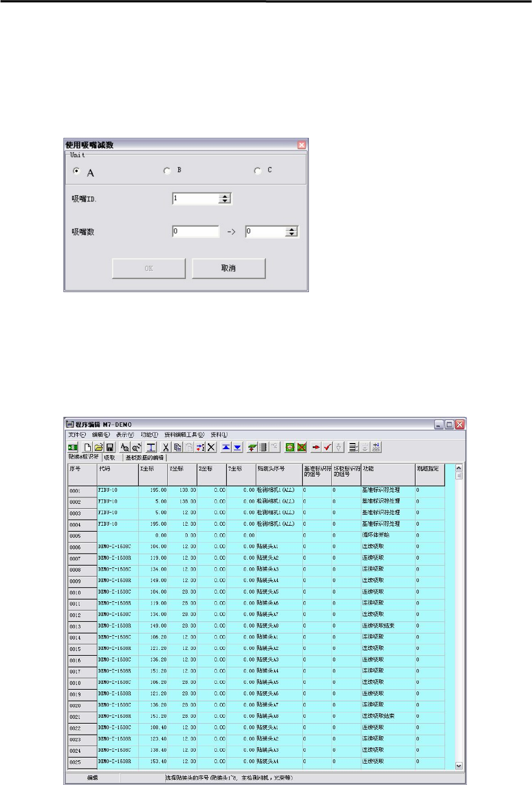
Task: Click the red checkmark toolbar icon
Action: 327,447
